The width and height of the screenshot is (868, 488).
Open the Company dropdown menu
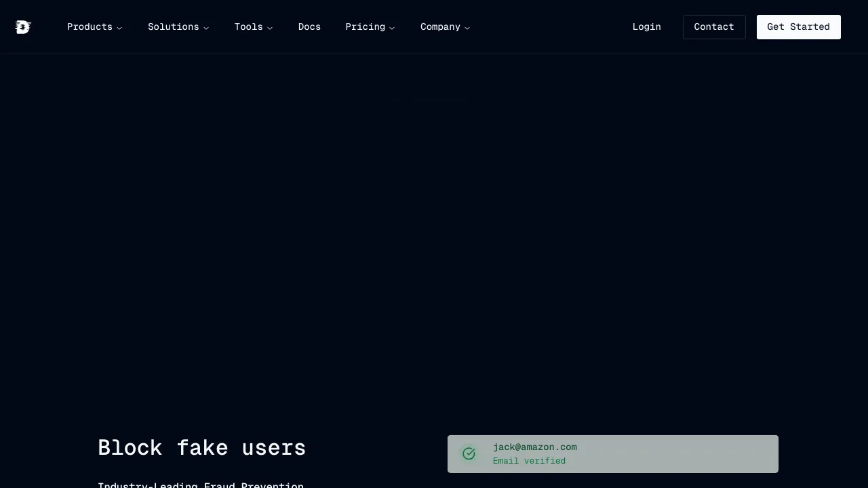(x=445, y=27)
